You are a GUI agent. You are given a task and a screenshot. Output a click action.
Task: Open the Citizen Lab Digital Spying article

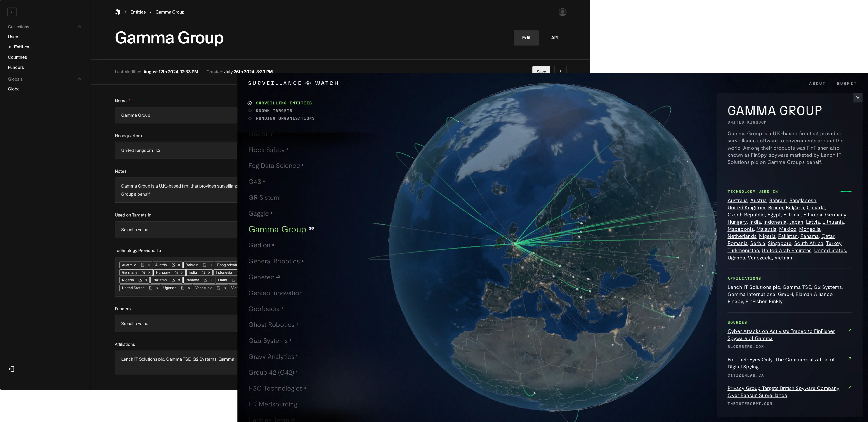click(x=781, y=363)
